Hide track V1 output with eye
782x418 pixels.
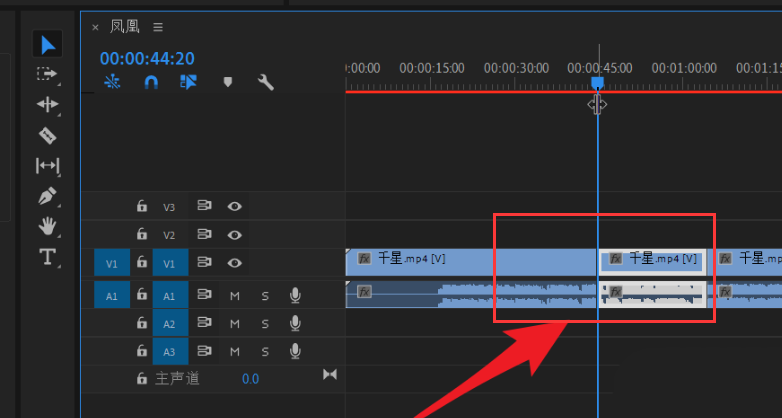click(234, 263)
